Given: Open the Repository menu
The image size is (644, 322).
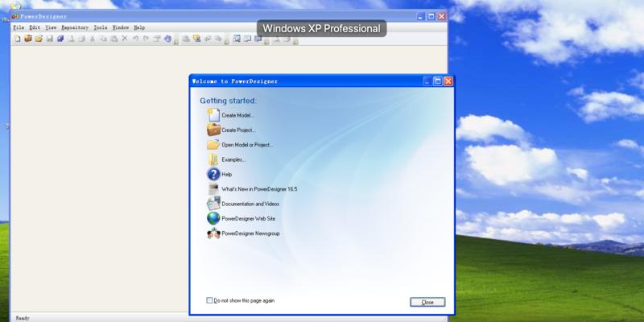Looking at the screenshot, I should (75, 27).
